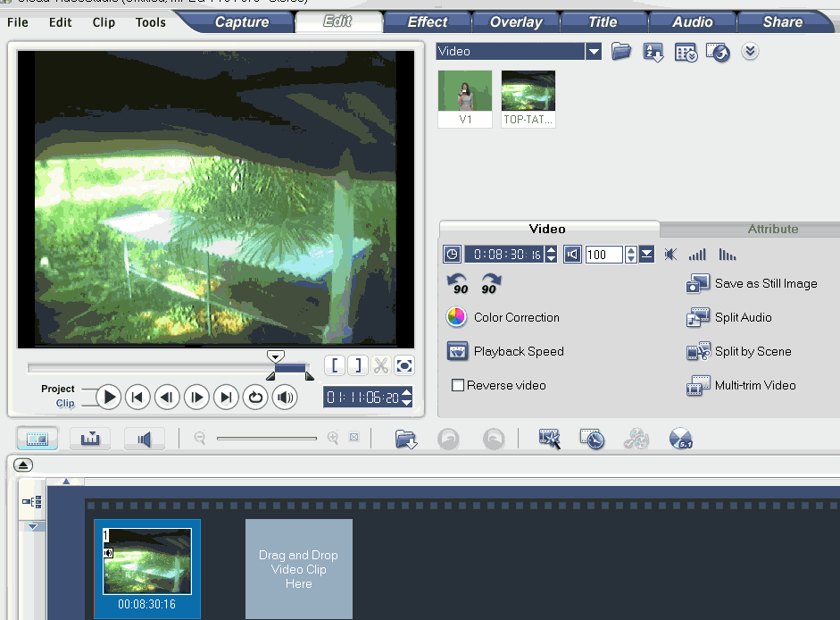Enable audio fade-in
840x620 pixels.
(x=697, y=255)
